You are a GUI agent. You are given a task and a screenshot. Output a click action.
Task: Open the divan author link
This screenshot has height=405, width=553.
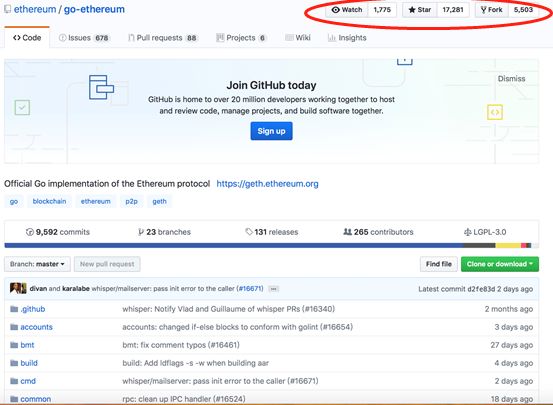pyautogui.click(x=38, y=289)
